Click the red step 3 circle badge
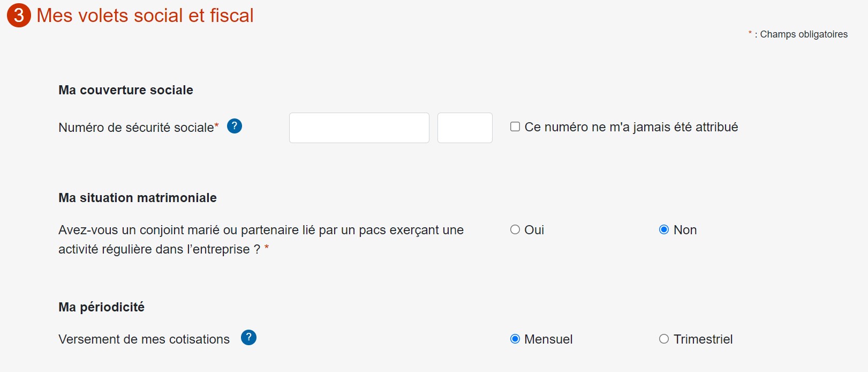The height and width of the screenshot is (372, 868). tap(19, 15)
